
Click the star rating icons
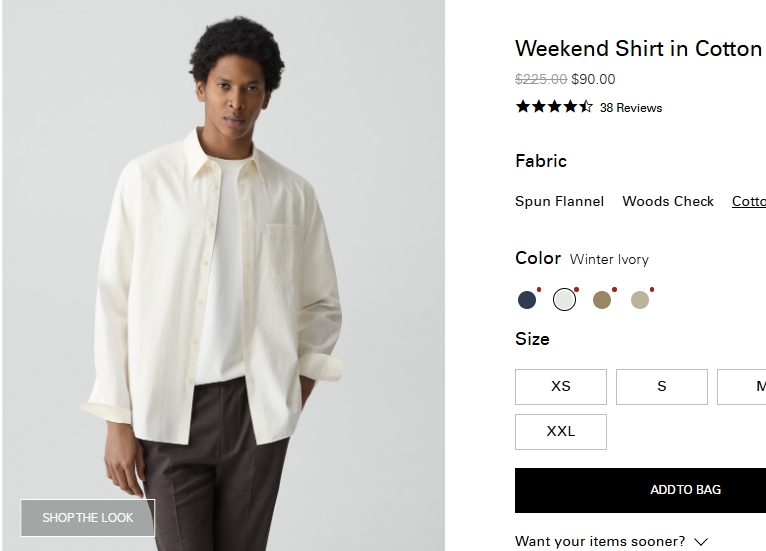point(554,107)
